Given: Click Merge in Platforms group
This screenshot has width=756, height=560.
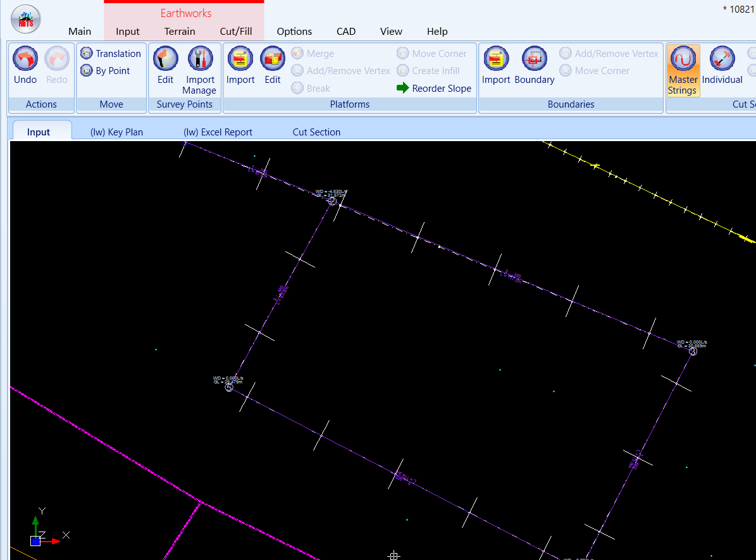Looking at the screenshot, I should click(x=313, y=54).
